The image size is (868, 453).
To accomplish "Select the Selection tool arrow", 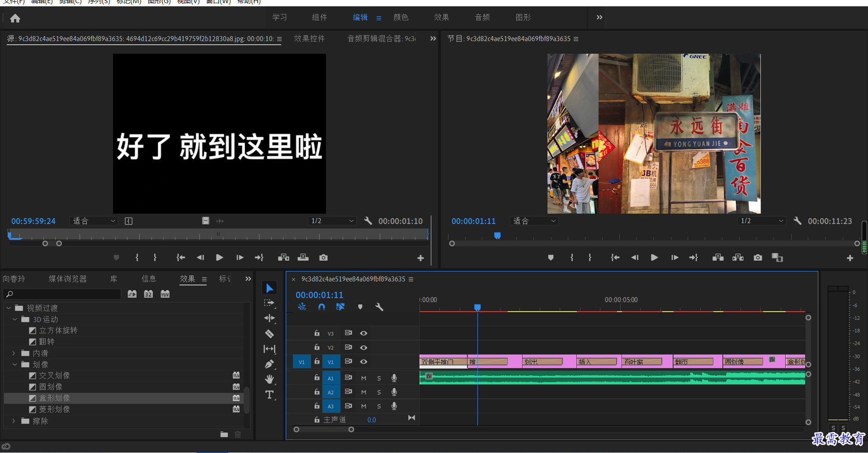I will pos(269,288).
